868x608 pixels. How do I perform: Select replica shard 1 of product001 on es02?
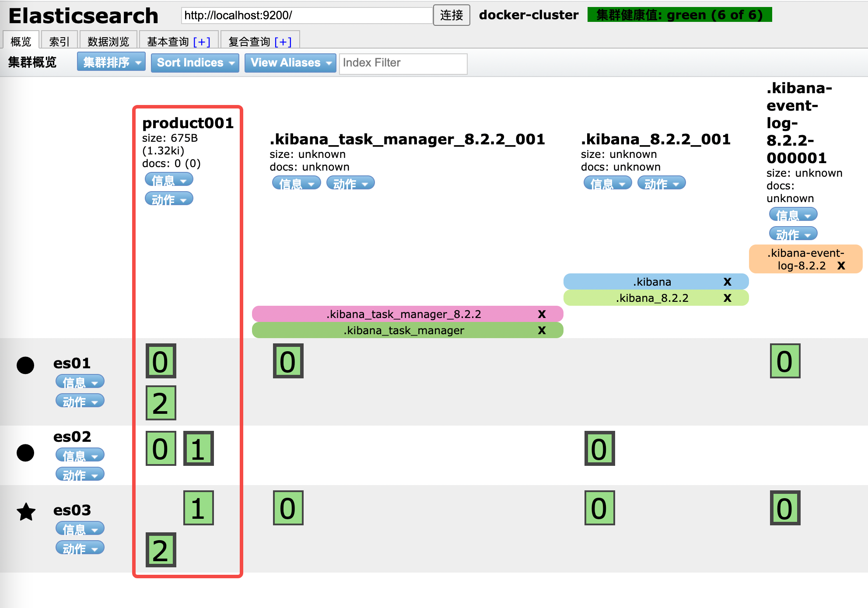point(198,447)
